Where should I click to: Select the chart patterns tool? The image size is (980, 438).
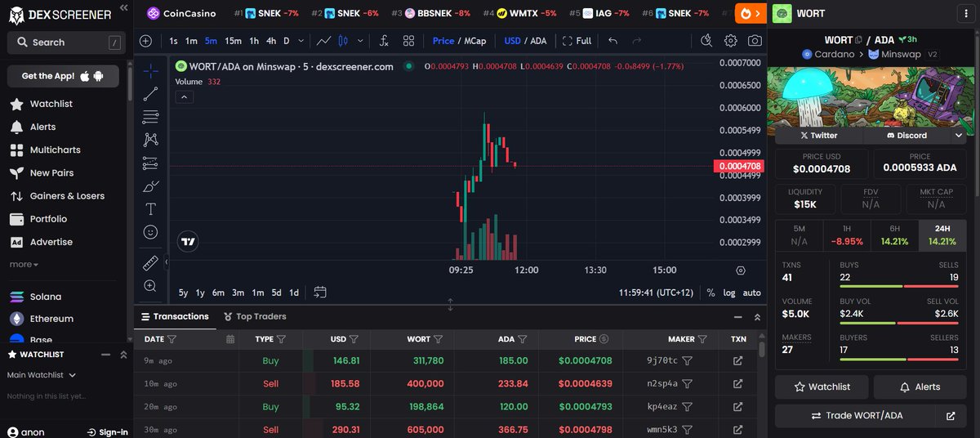click(x=150, y=140)
